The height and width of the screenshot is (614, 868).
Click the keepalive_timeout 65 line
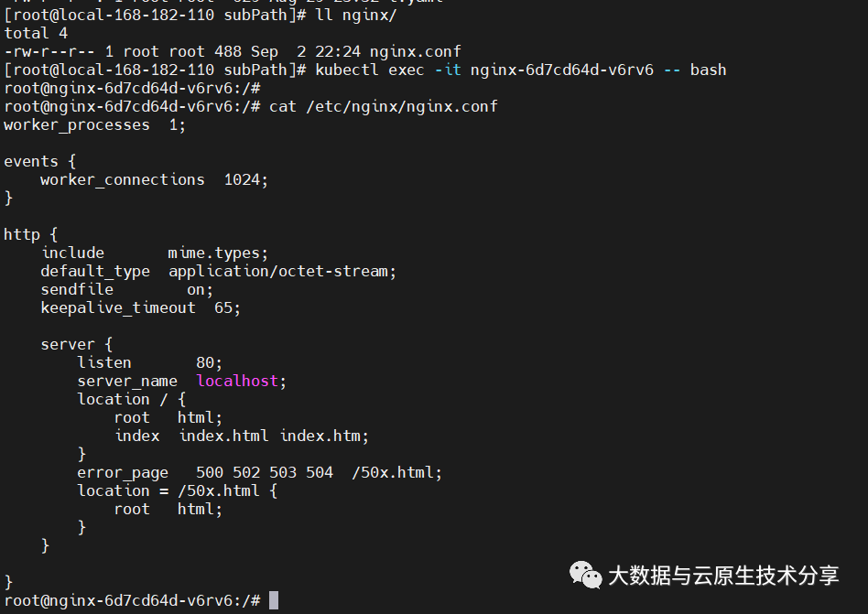(x=141, y=308)
